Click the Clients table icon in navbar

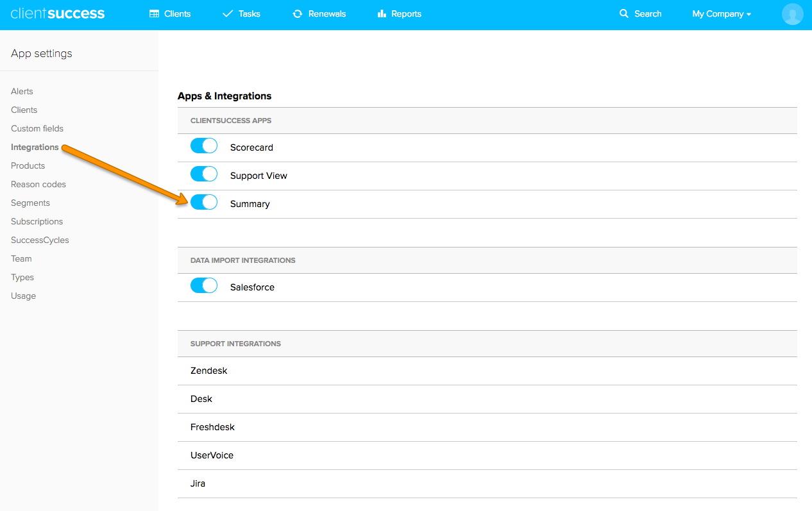pyautogui.click(x=154, y=13)
